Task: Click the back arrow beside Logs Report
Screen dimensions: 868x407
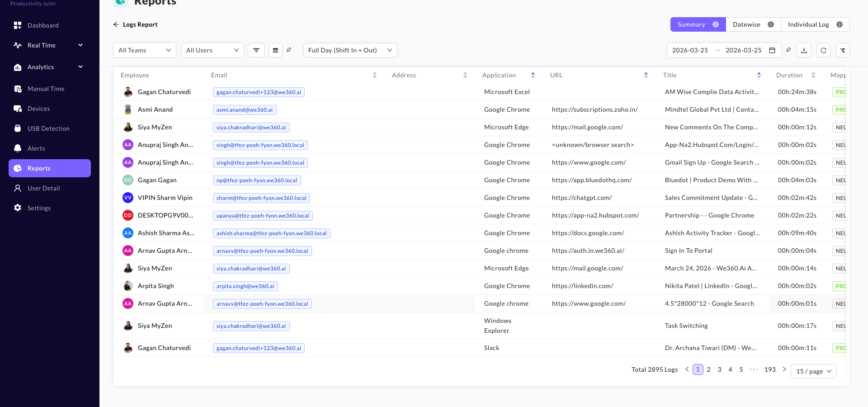Action: pyautogui.click(x=116, y=24)
